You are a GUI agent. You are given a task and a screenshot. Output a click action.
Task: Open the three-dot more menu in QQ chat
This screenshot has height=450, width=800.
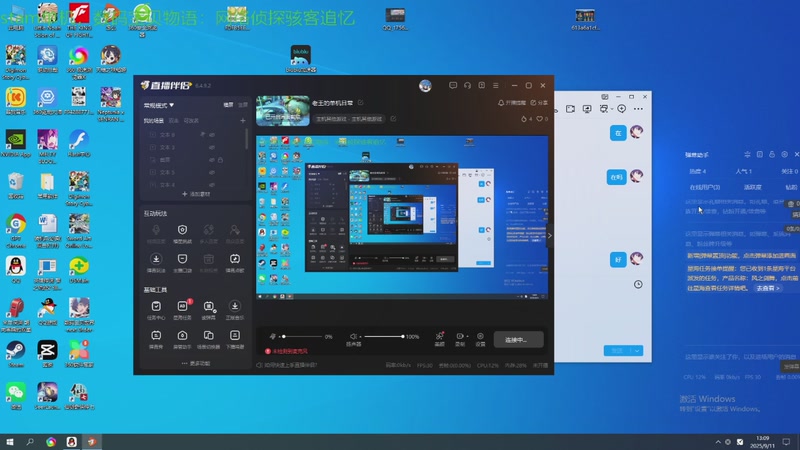[x=638, y=109]
